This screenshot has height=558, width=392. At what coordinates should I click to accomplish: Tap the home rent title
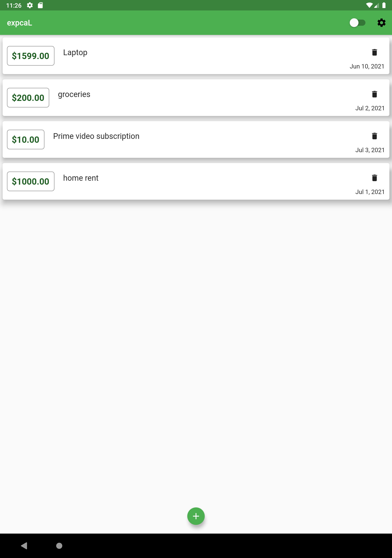81,178
